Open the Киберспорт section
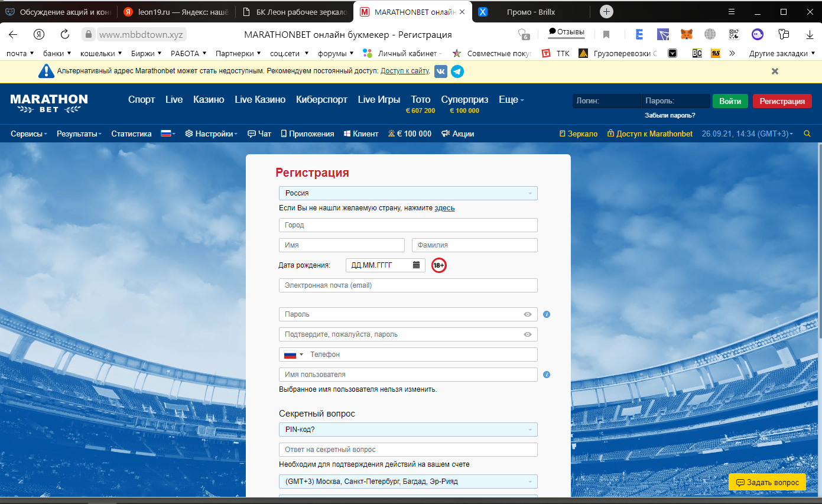Viewport: 822px width, 504px height. 322,100
